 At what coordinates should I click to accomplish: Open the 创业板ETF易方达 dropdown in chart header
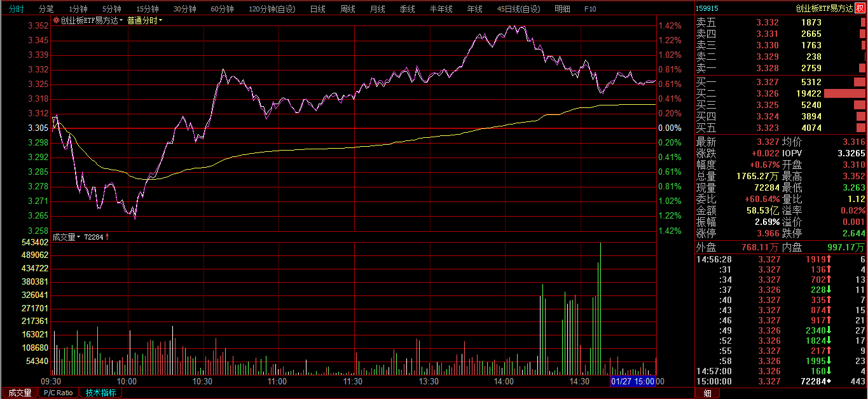click(121, 20)
